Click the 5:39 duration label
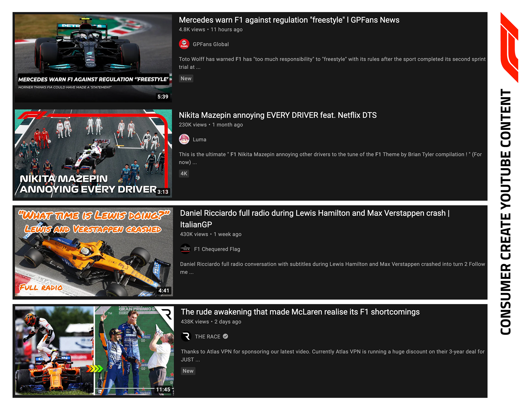The image size is (532, 411). [x=163, y=97]
